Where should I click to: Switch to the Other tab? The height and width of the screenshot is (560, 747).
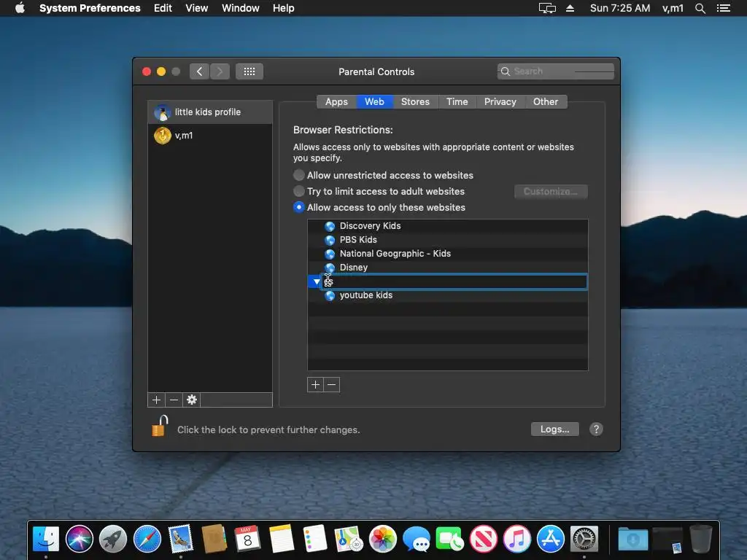(x=546, y=101)
